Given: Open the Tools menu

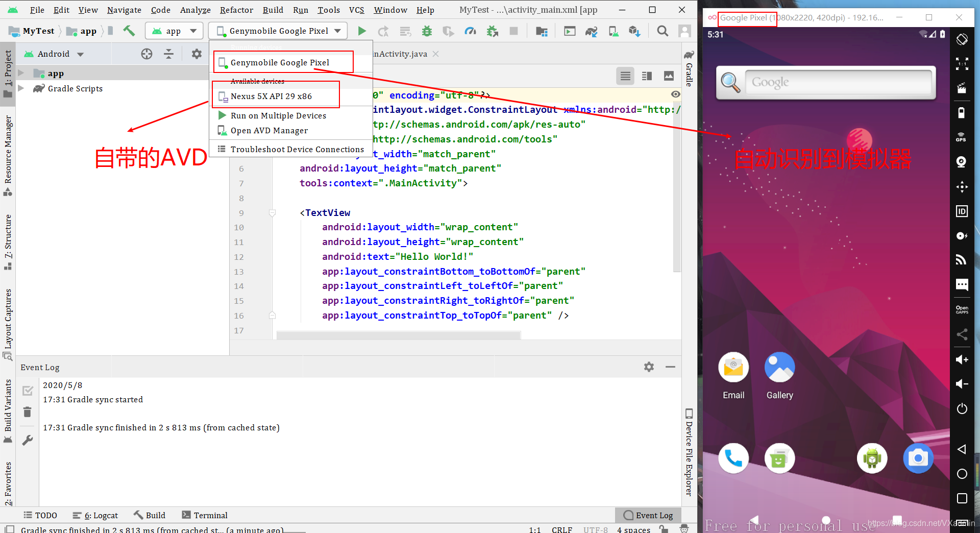Looking at the screenshot, I should [x=329, y=10].
